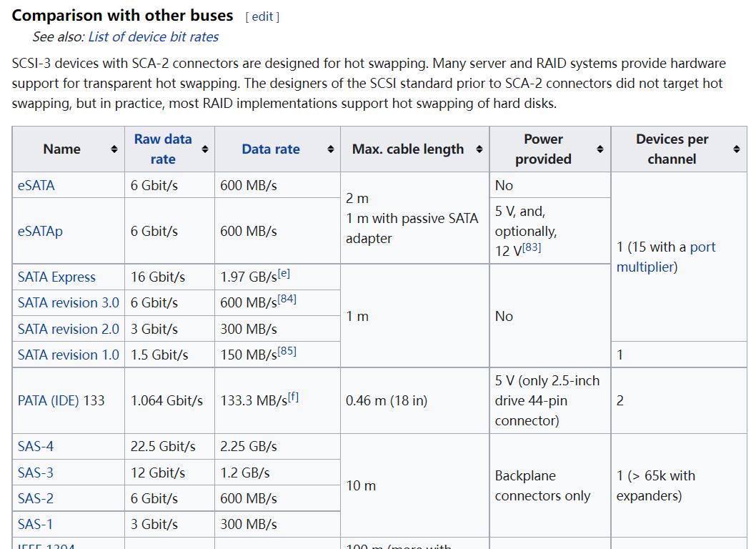Select the Backplane connectors only cell
Image resolution: width=756 pixels, height=549 pixels.
pyautogui.click(x=550, y=485)
